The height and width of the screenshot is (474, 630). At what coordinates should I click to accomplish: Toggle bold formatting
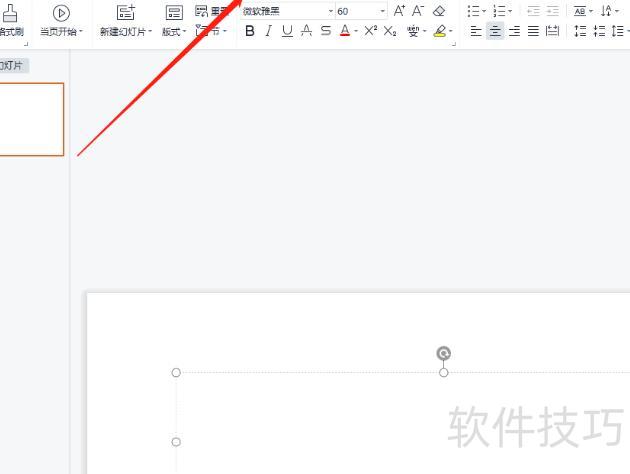click(250, 31)
